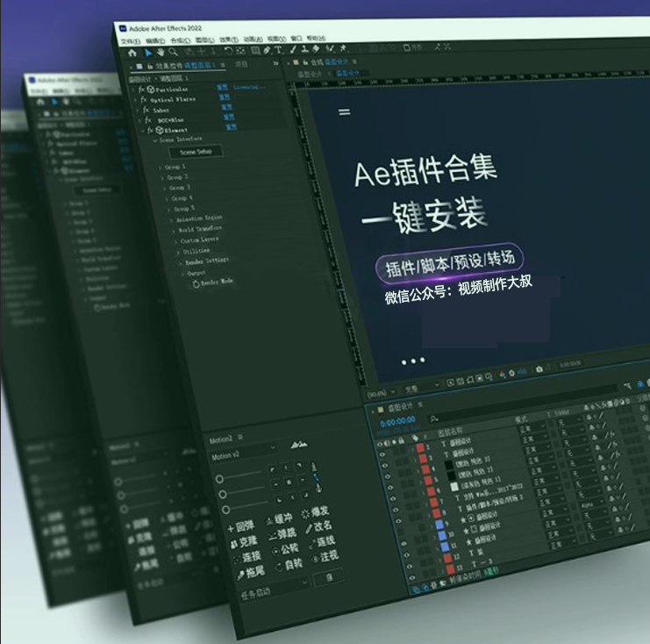Switch to the 项目 panel tab
The image size is (650, 644).
[241, 64]
